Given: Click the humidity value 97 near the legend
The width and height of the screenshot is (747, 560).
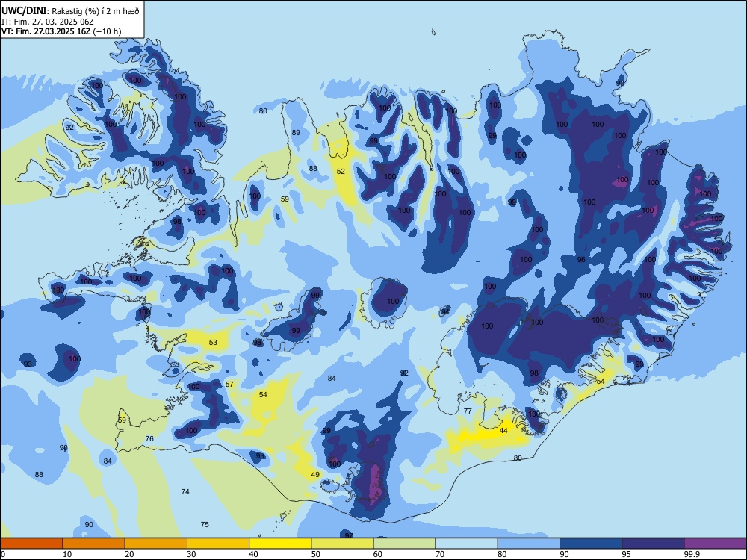Looking at the screenshot, I should pos(349,535).
